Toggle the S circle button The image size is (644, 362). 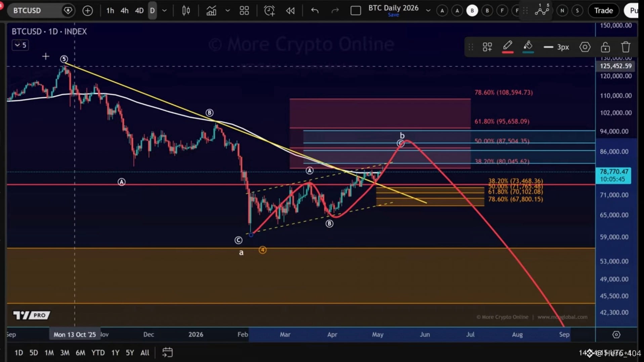click(577, 11)
